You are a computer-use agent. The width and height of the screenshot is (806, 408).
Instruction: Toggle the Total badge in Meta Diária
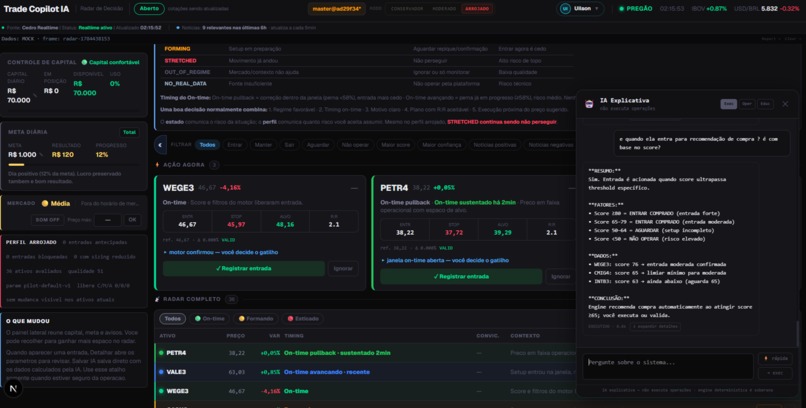129,133
